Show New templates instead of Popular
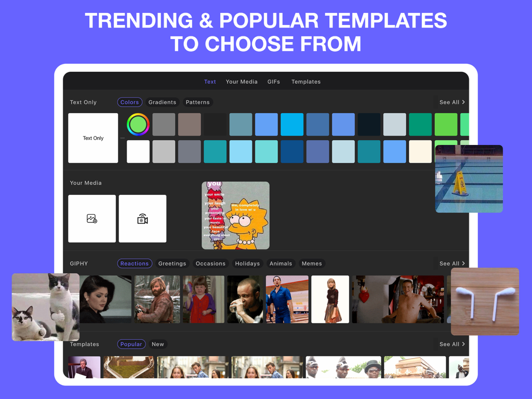This screenshot has height=399, width=532. coord(158,344)
